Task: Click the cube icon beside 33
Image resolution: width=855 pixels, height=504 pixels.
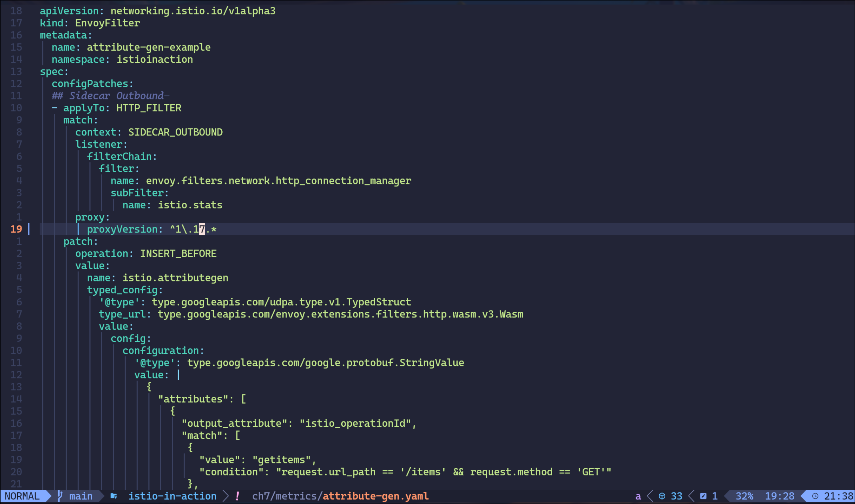Action: click(662, 496)
